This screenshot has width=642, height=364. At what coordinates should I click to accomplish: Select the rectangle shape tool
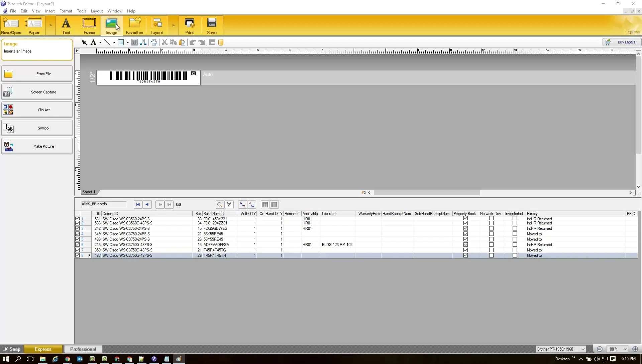121,42
